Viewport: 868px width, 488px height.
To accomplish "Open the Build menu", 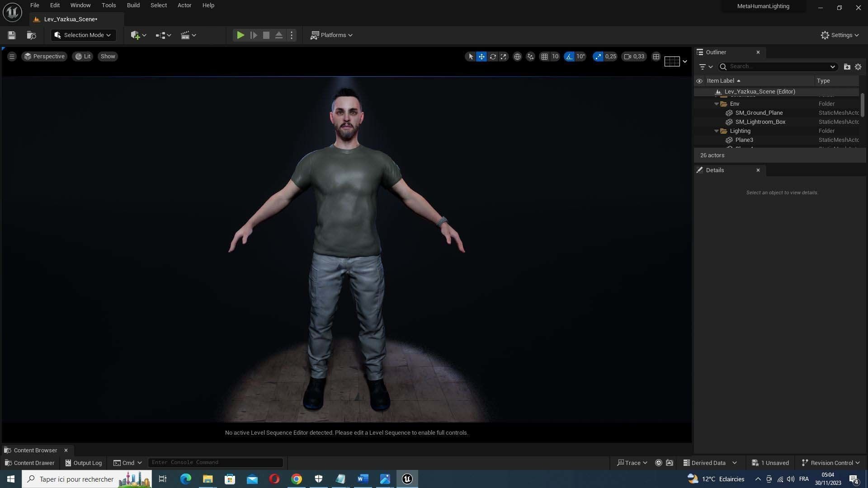I will click(x=133, y=5).
